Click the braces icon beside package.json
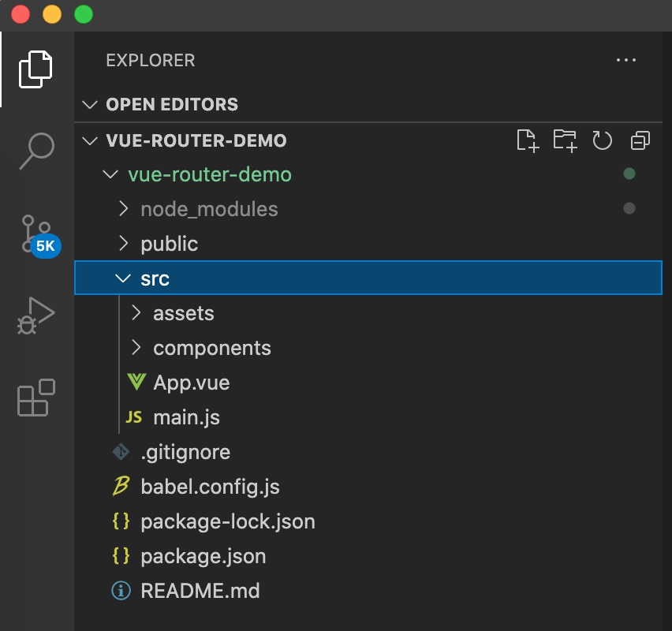The image size is (672, 631). pyautogui.click(x=121, y=556)
